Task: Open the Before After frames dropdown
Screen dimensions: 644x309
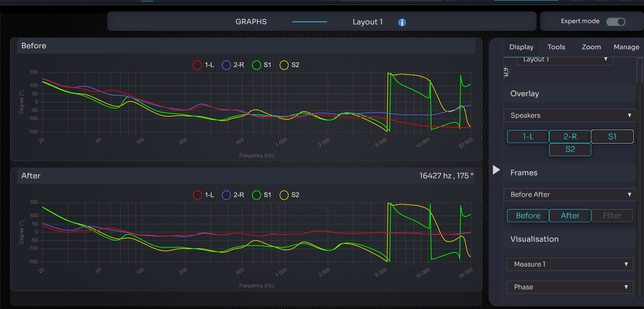Action: [570, 194]
